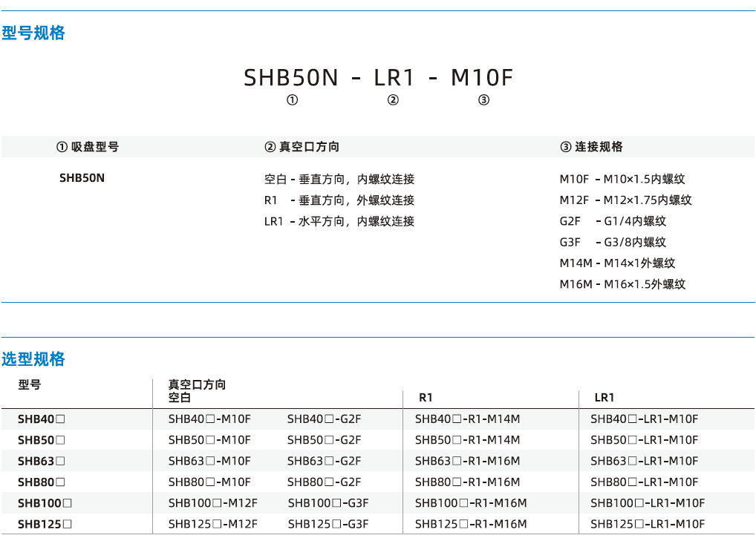Click the SHB100□-LR1-M10F cell
The width and height of the screenshot is (756, 541).
coord(648,503)
